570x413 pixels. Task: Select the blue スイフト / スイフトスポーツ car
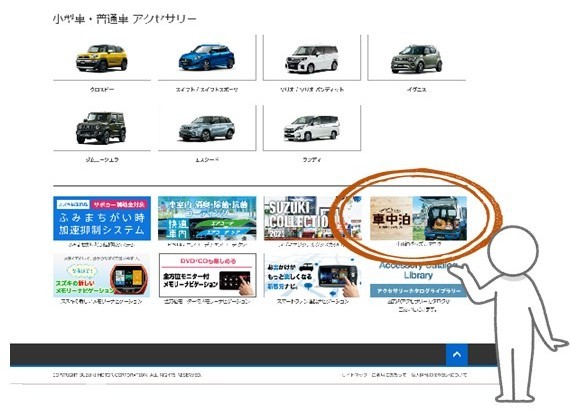pos(207,58)
